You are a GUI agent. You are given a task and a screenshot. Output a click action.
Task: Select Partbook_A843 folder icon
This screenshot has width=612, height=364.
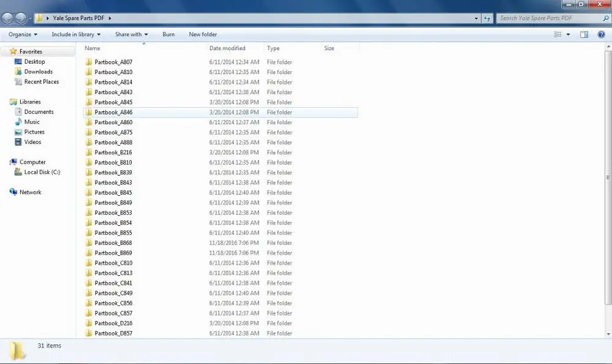pos(89,92)
